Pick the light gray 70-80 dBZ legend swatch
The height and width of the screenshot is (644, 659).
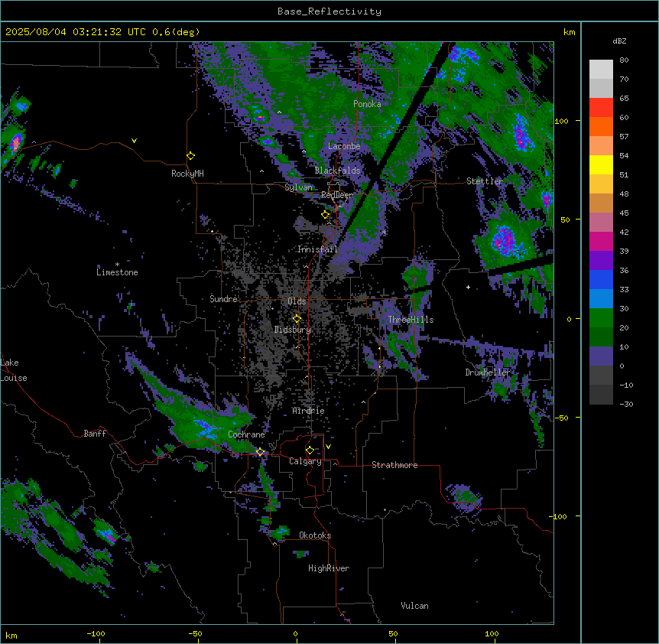601,70
